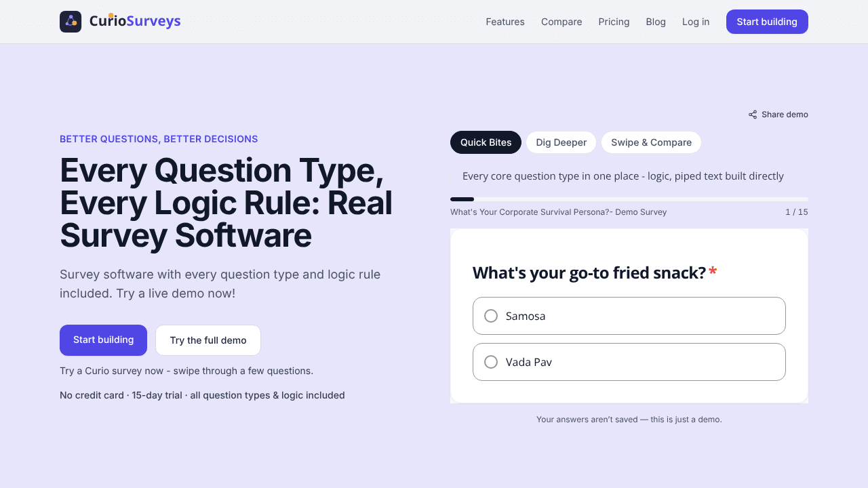Select the Samosa radio button

click(x=491, y=316)
